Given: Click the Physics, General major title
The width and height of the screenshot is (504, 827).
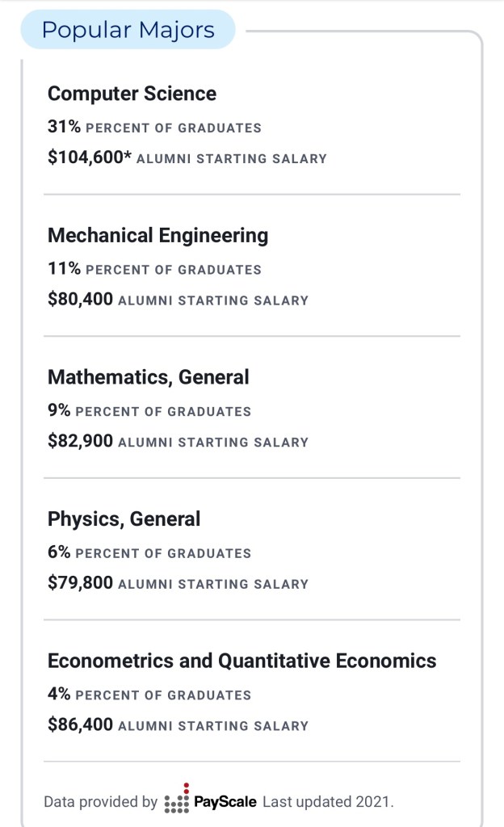Looking at the screenshot, I should (124, 518).
